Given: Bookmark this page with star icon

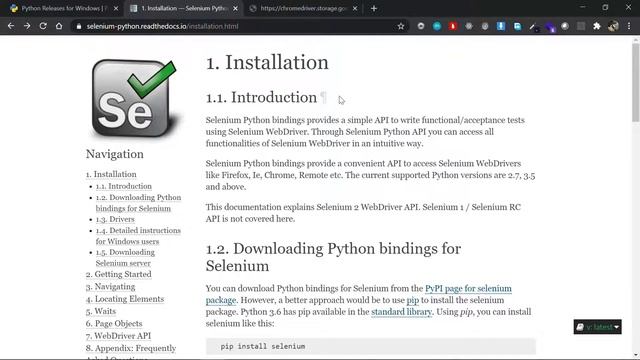Looking at the screenshot, I should tap(401, 26).
